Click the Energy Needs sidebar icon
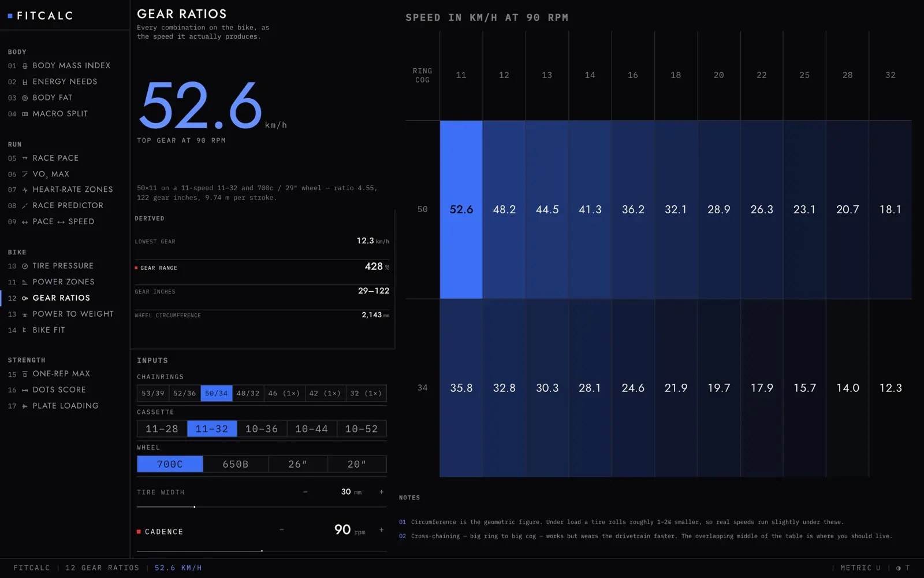Viewport: 924px width, 578px height. pyautogui.click(x=25, y=82)
